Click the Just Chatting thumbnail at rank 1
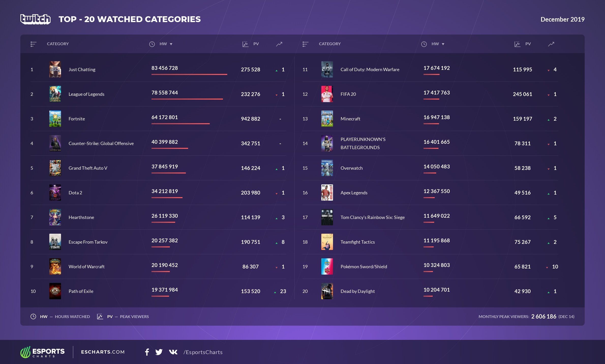Image resolution: width=605 pixels, height=364 pixels. [55, 69]
